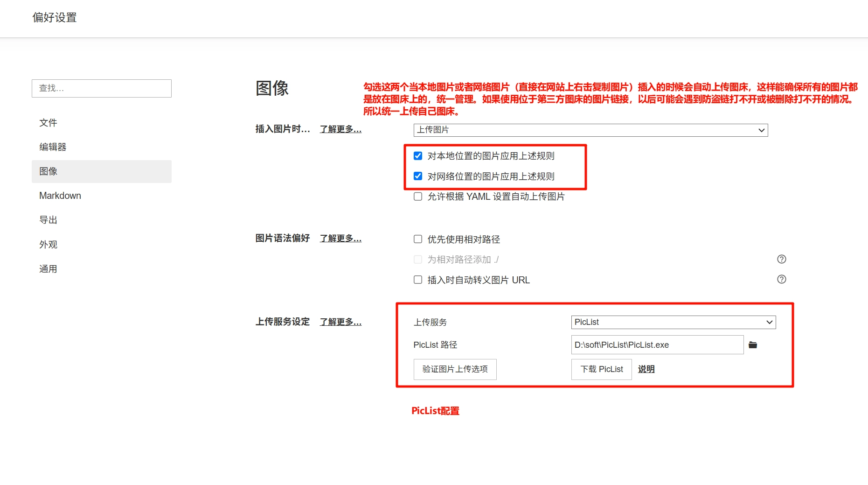Open the 说明 link
This screenshot has height=485, width=868.
pos(646,369)
